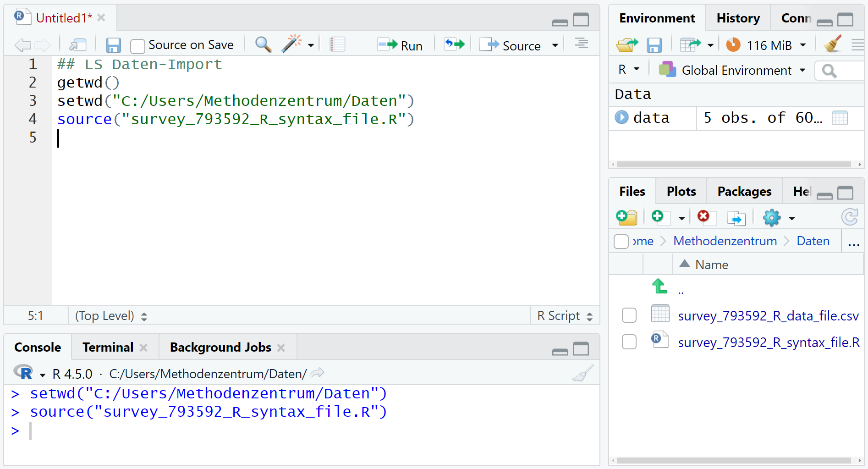Open the Terminal tab
Screen dimensions: 868x469
[x=108, y=348]
